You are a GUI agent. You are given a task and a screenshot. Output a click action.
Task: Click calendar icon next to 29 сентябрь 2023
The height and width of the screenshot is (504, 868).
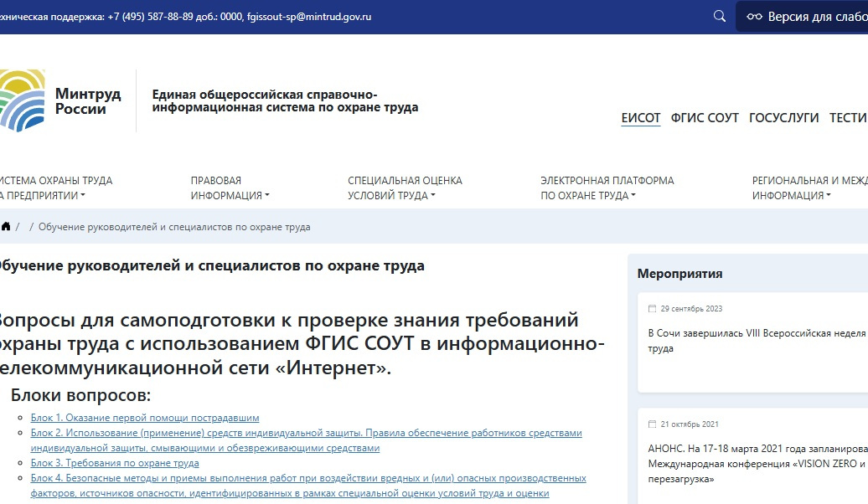653,308
